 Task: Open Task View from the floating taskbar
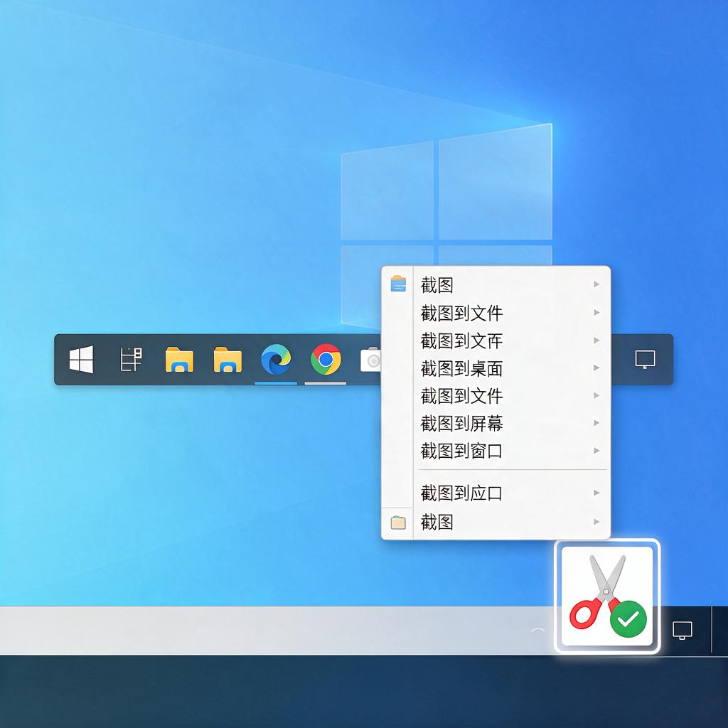click(131, 359)
